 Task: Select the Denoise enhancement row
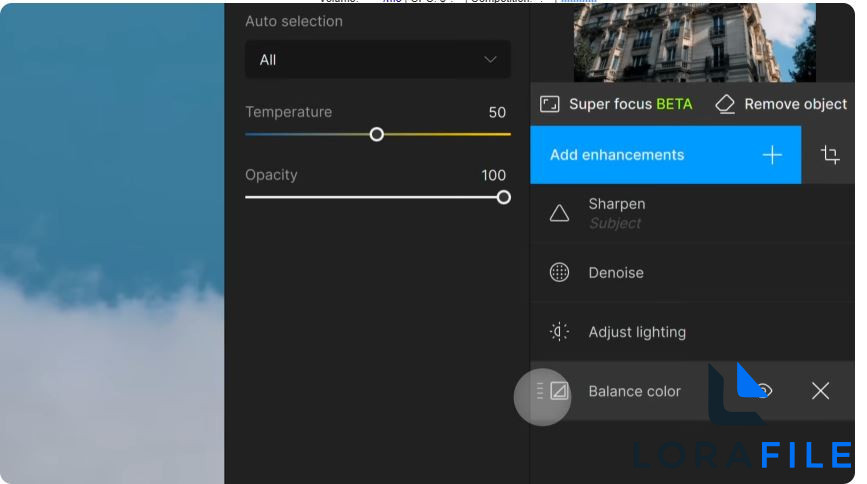(x=692, y=272)
